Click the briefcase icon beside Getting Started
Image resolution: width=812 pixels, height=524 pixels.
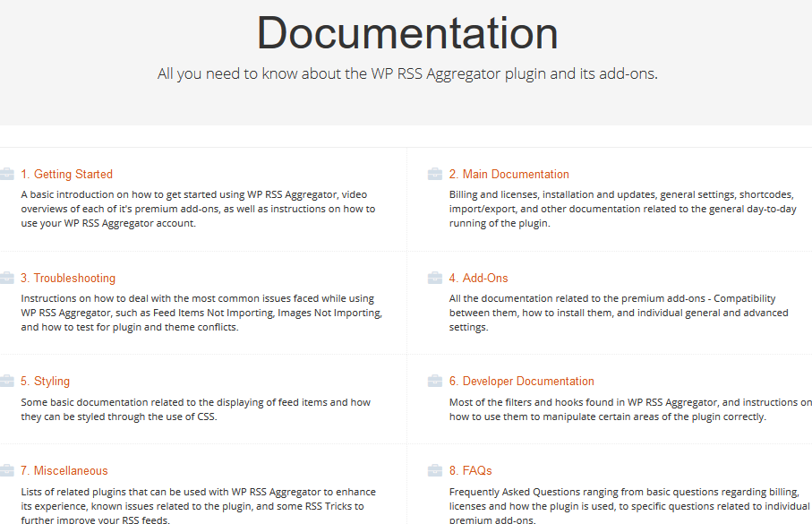click(x=7, y=174)
